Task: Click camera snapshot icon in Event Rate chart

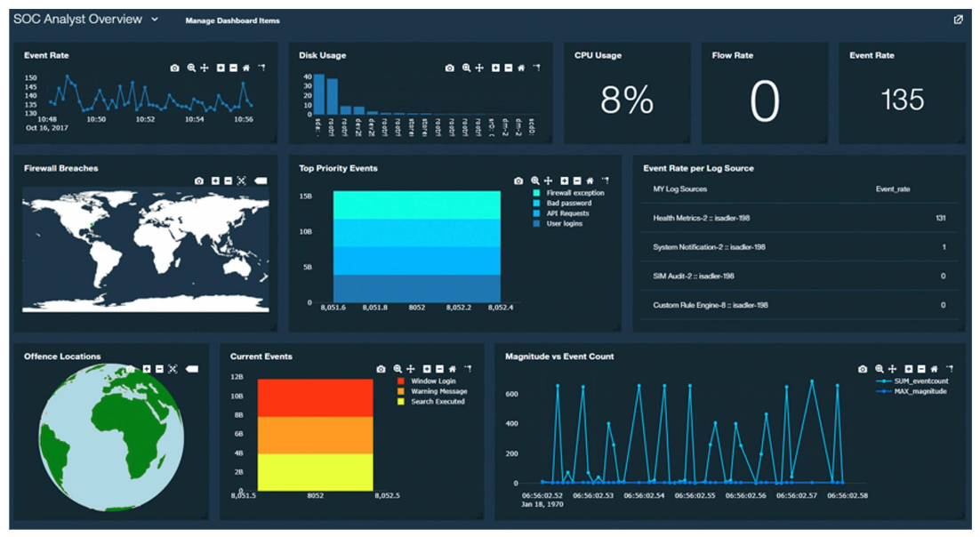Action: pyautogui.click(x=175, y=68)
